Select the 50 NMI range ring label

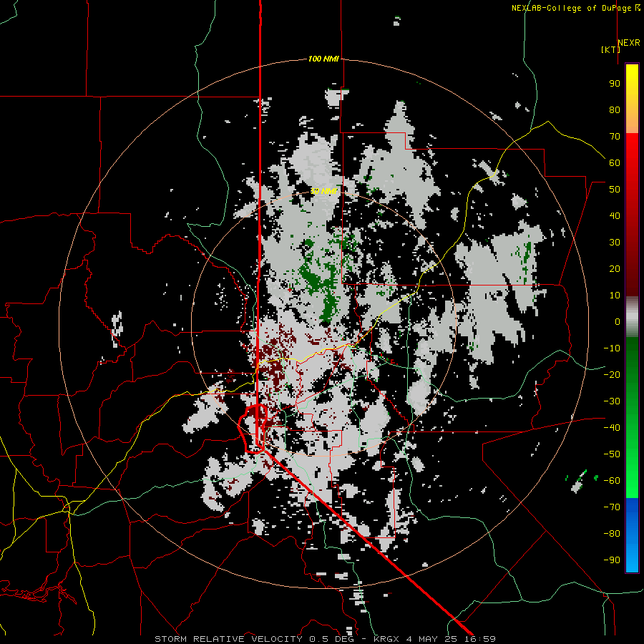tap(323, 191)
